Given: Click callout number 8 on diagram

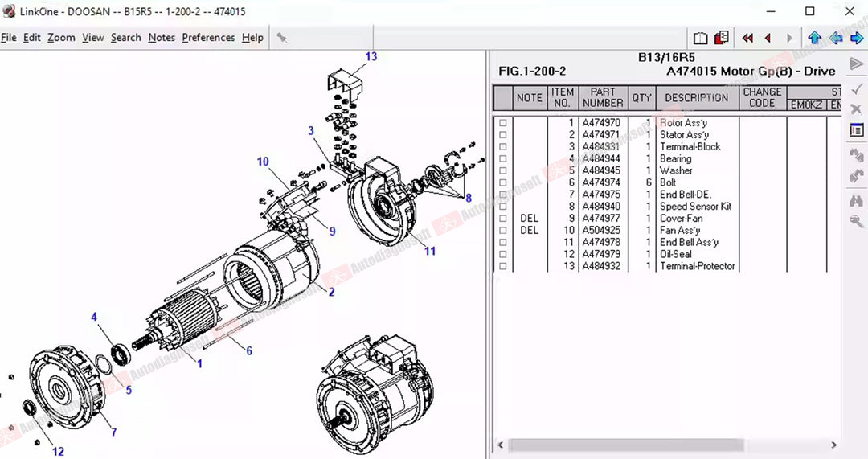Looking at the screenshot, I should pos(469,198).
